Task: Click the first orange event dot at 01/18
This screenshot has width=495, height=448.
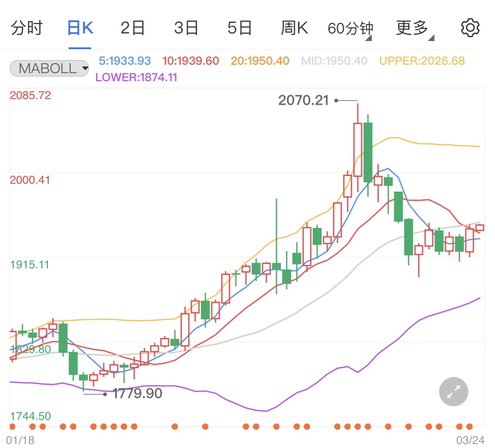Action: 12,426
